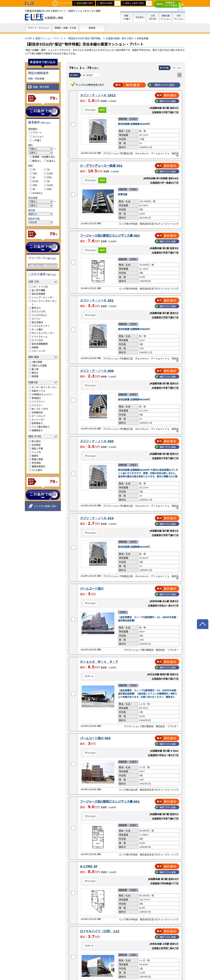Open photo of Grand Win K・F listing
This screenshot has height=980, width=210.
98,696
